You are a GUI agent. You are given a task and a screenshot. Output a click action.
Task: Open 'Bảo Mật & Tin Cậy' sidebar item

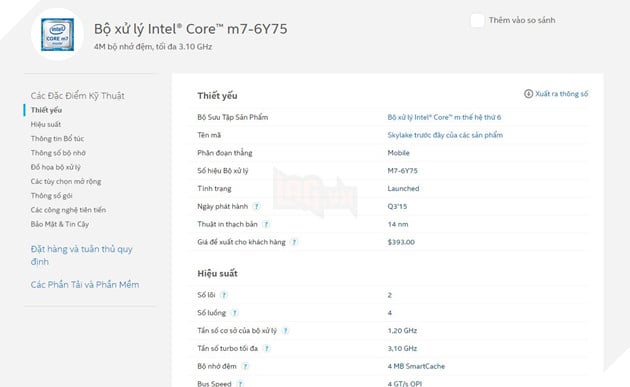[x=60, y=224]
